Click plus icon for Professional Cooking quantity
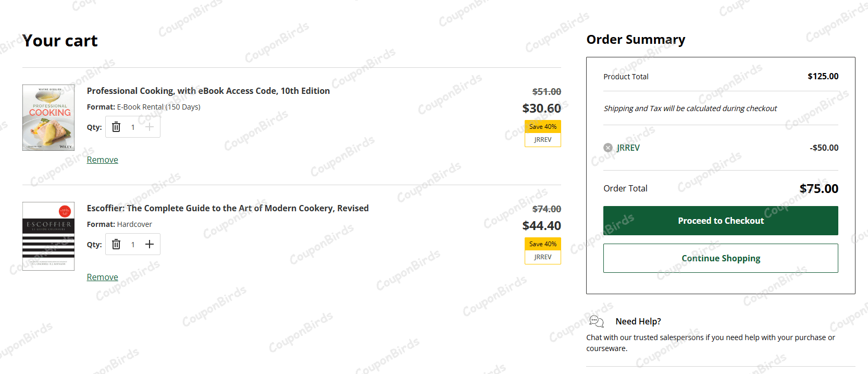868x374 pixels. (150, 127)
